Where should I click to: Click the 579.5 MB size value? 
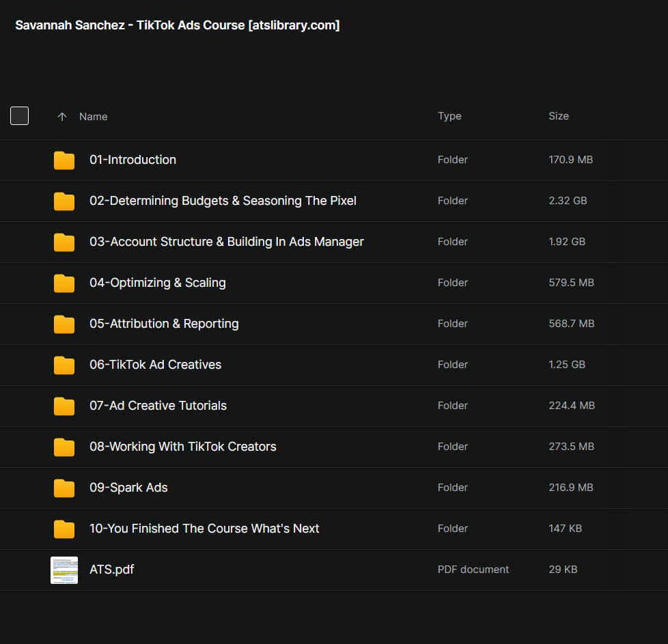(571, 282)
